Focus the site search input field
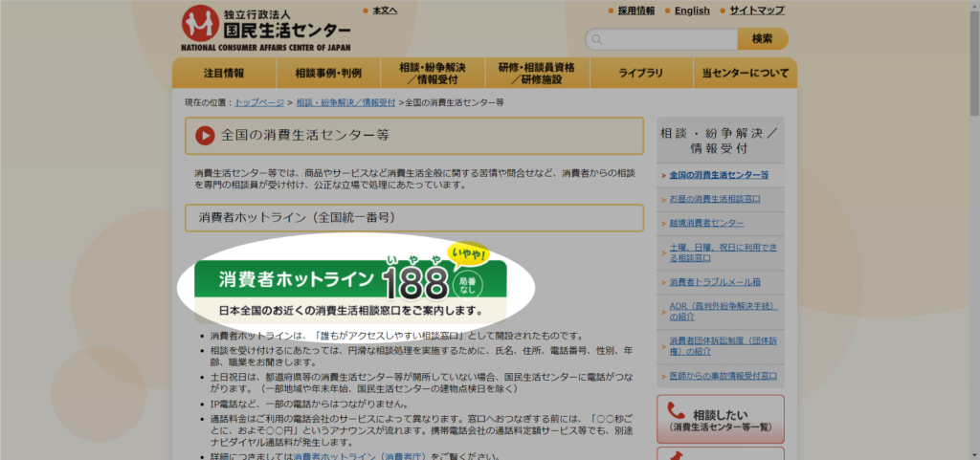This screenshot has width=980, height=460. (661, 39)
